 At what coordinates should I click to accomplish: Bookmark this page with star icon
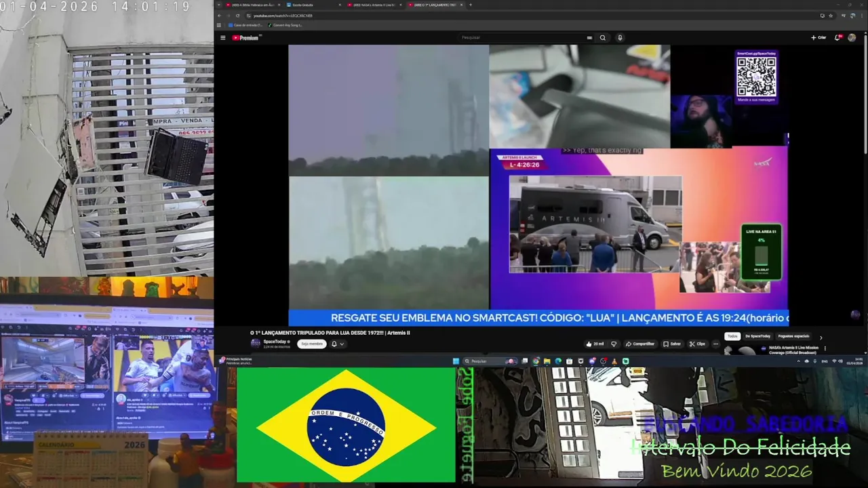[x=831, y=16]
